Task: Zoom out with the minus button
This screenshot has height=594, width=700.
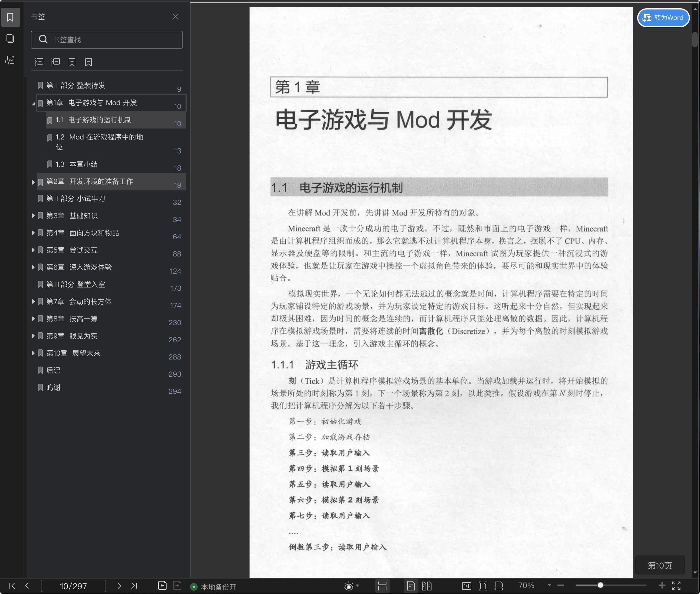Action: tap(560, 586)
